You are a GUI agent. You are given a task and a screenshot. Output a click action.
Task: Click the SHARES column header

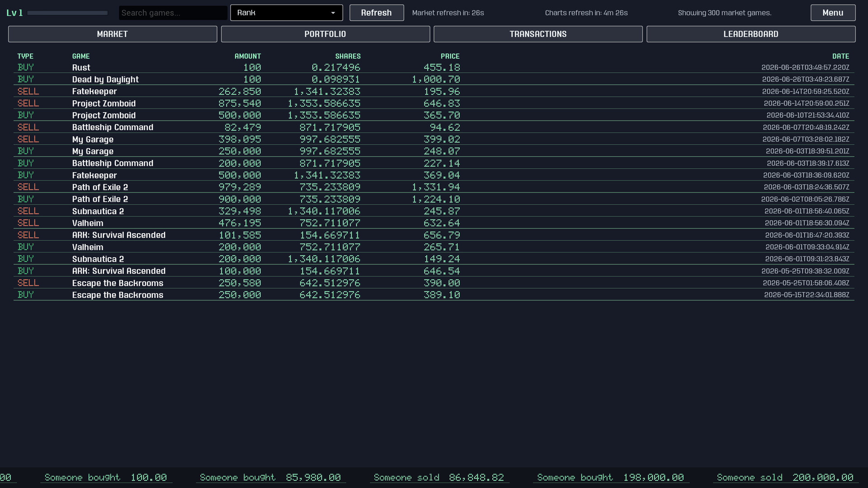tap(348, 56)
